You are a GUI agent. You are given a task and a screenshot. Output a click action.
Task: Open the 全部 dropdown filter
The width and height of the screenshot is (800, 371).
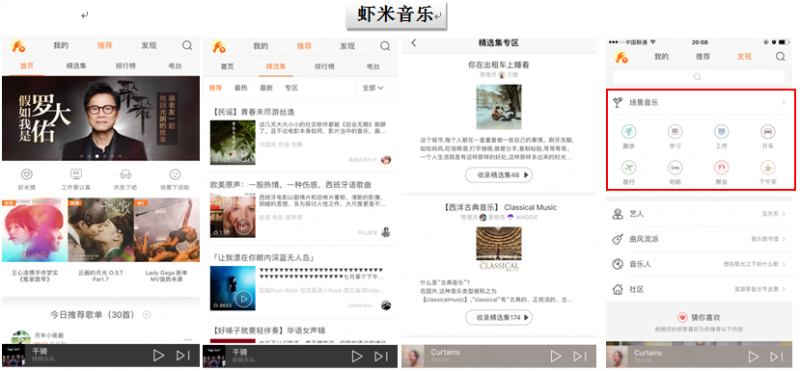coord(372,88)
